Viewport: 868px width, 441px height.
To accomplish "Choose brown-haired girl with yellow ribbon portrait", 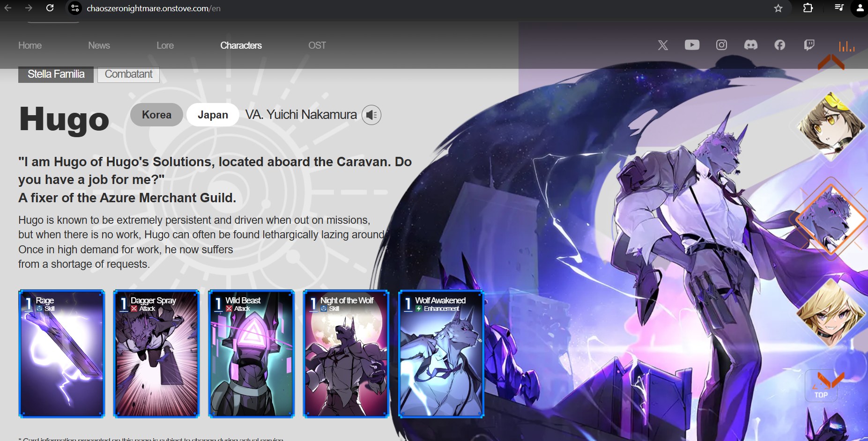I will tap(831, 125).
